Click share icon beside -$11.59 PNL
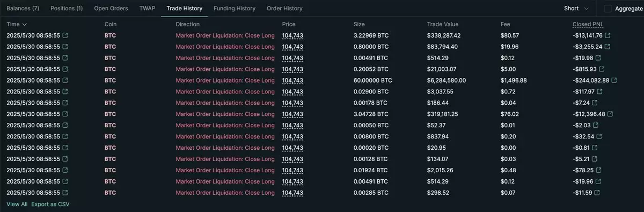The height and width of the screenshot is (212, 644). click(596, 193)
